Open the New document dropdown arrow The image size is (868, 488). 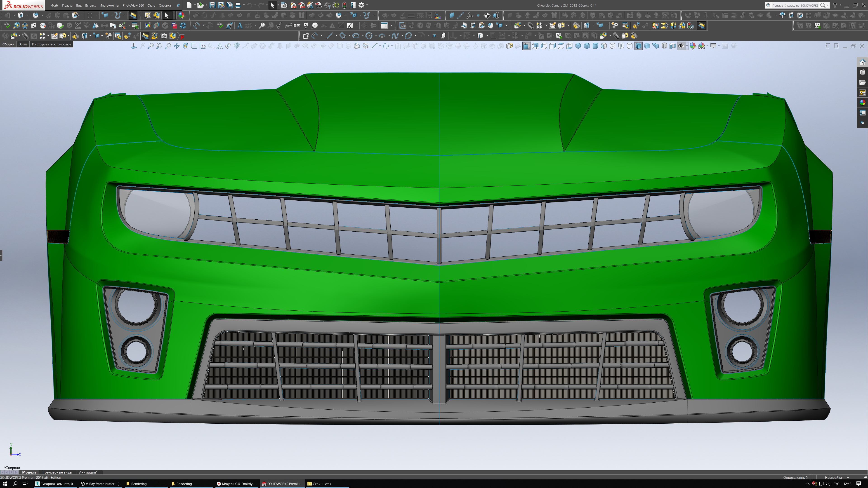click(x=195, y=5)
